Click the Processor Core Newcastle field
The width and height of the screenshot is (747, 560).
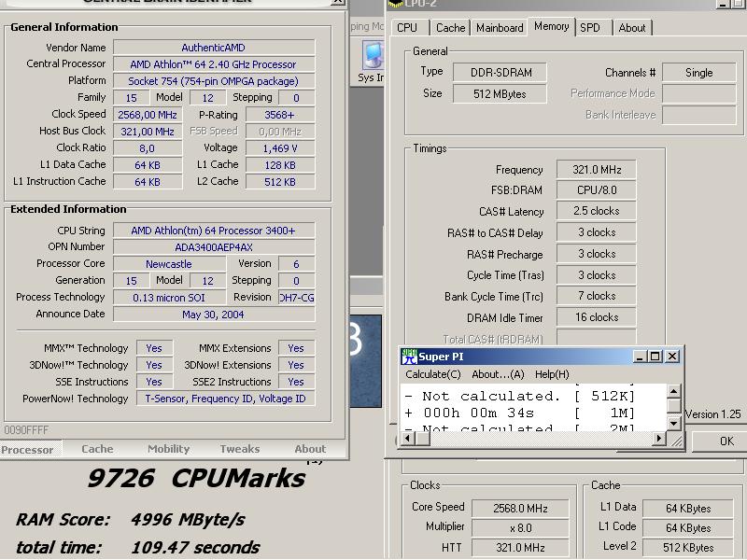(x=169, y=264)
